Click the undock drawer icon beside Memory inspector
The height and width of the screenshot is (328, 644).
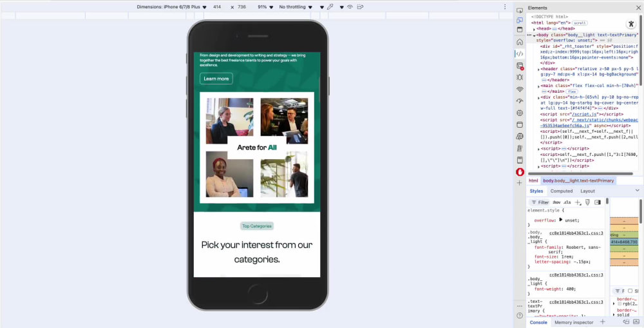627,322
